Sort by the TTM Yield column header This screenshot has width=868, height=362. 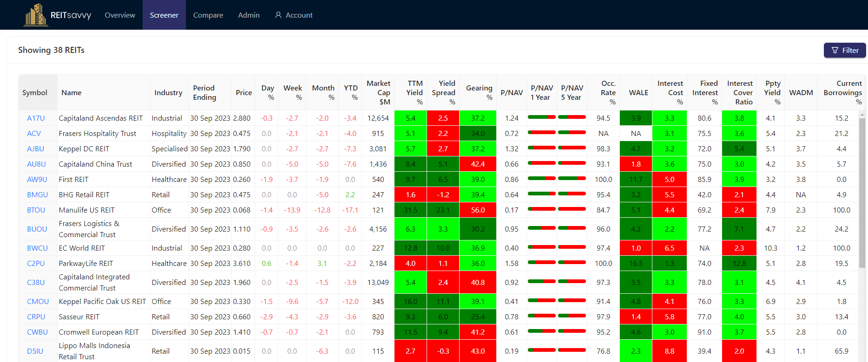[x=414, y=92]
